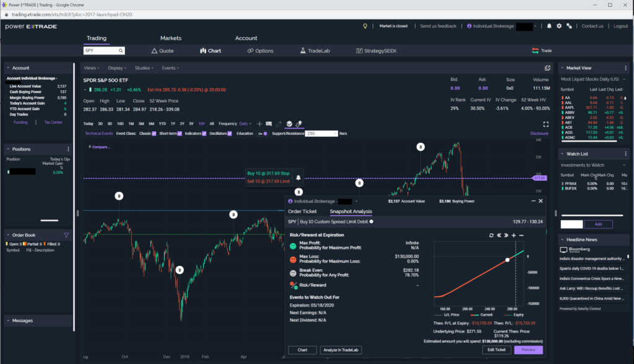Shift risk graph left with double-left arrows
This screenshot has width=634, height=364.
click(499, 235)
